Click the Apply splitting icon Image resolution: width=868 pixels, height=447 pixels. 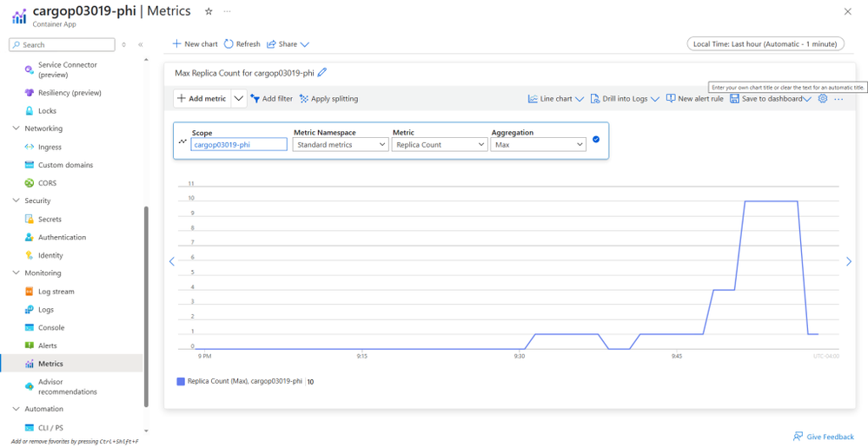(x=304, y=99)
